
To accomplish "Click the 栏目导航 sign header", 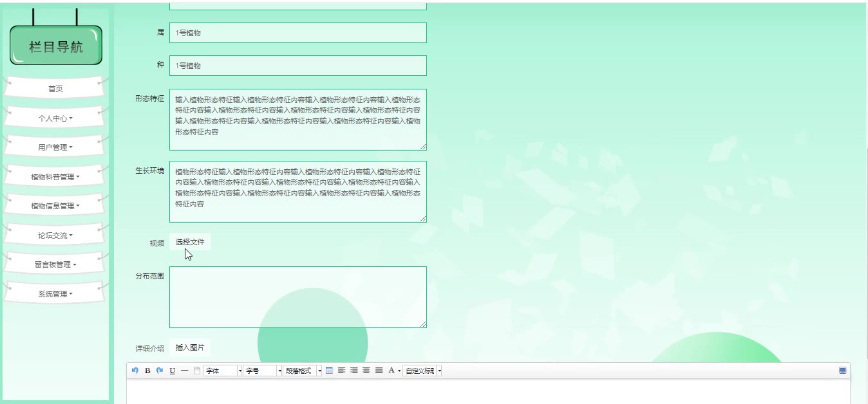I will pos(56,46).
